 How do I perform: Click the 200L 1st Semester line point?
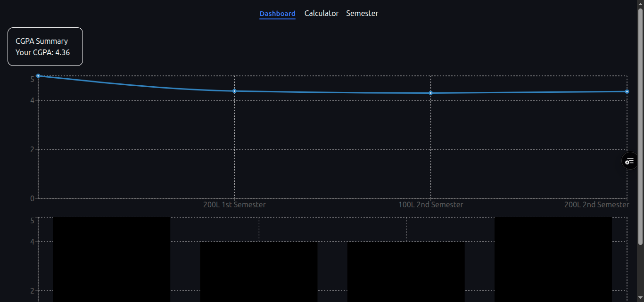(x=234, y=91)
